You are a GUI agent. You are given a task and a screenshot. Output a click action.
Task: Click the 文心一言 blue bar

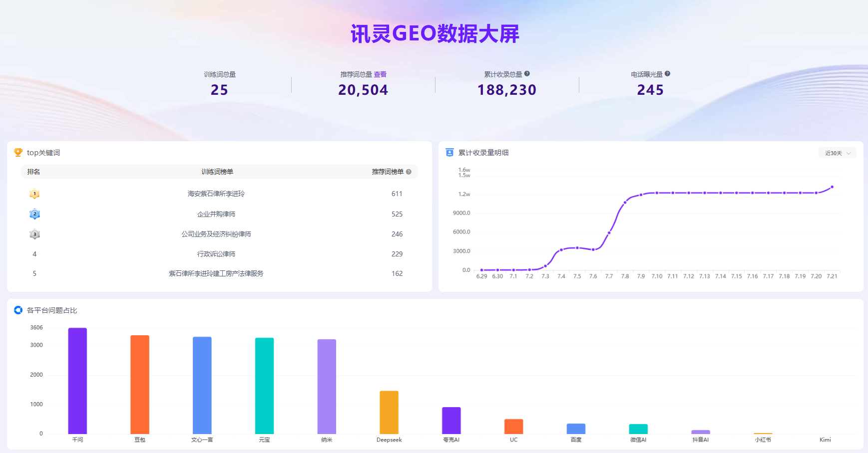tap(202, 385)
